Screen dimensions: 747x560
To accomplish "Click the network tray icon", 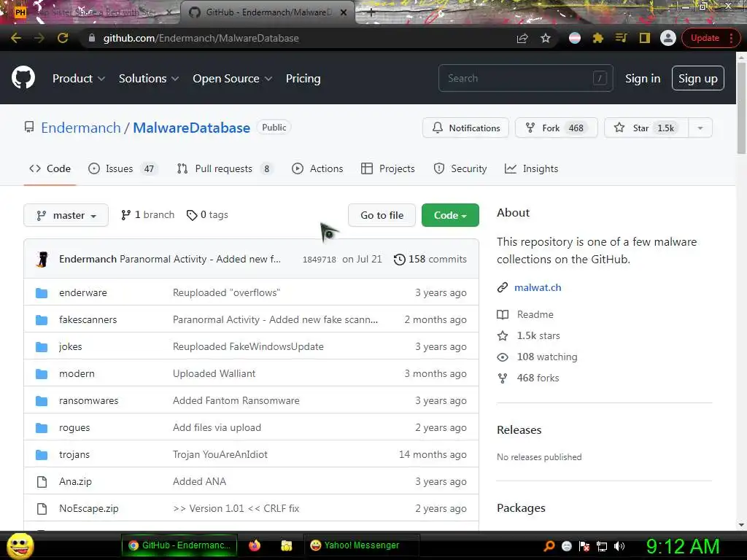I will click(602, 546).
